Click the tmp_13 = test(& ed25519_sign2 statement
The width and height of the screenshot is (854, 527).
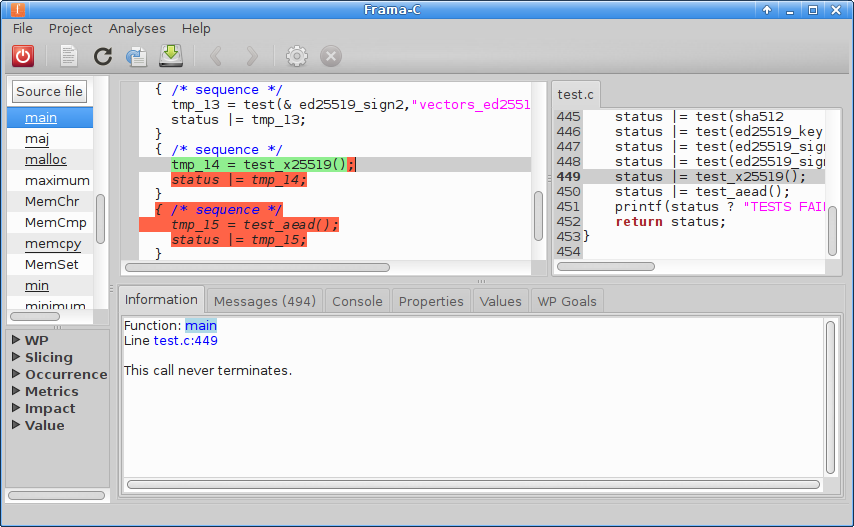[351, 105]
